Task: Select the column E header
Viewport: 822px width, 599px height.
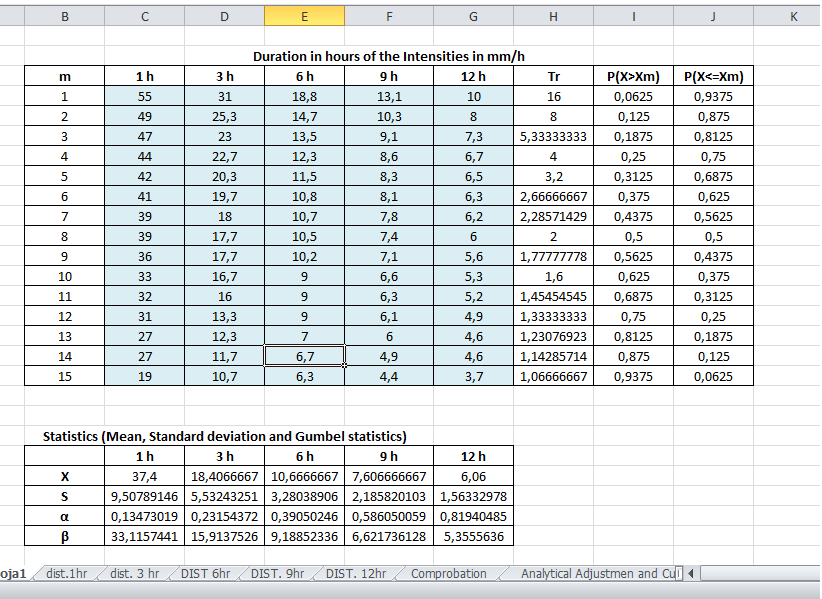Action: (x=304, y=15)
